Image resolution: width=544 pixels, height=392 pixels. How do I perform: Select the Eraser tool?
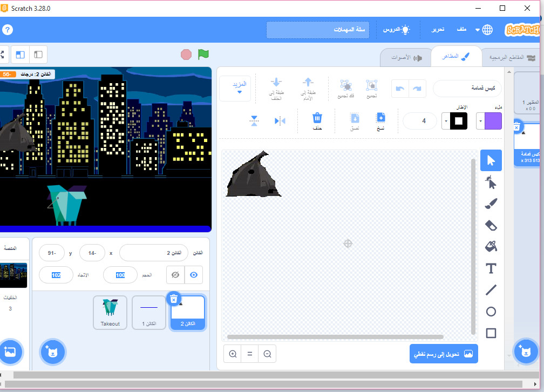coord(491,225)
